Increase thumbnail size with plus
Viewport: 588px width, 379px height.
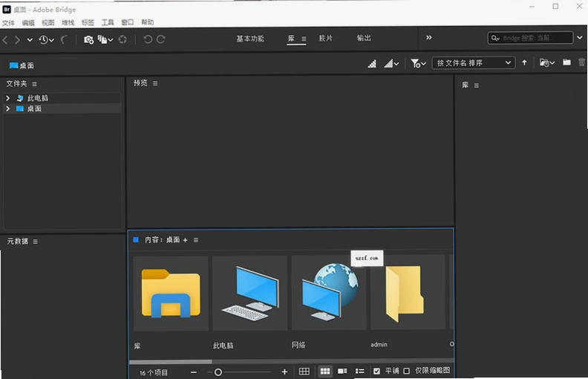pyautogui.click(x=284, y=372)
